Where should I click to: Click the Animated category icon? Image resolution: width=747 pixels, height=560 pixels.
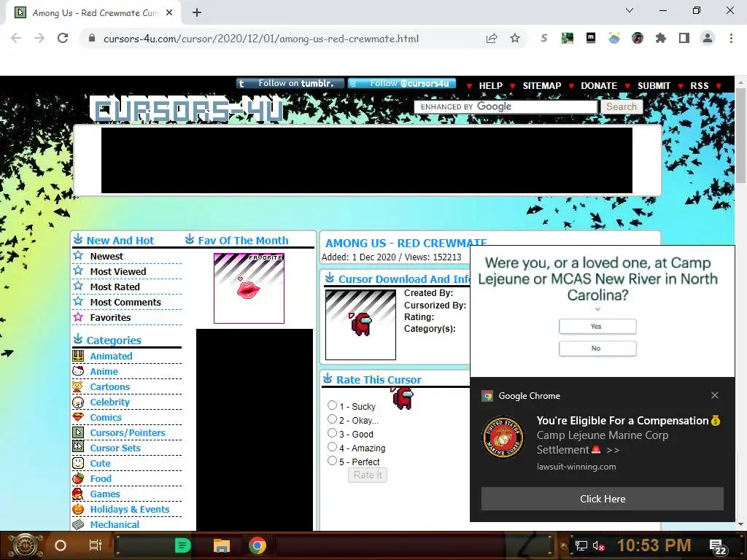coord(78,356)
